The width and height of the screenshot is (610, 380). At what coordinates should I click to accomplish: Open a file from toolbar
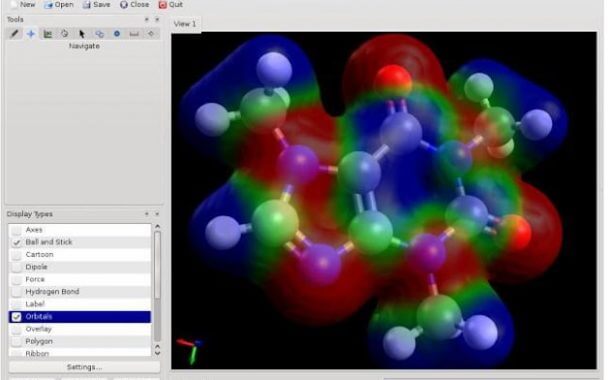(x=59, y=5)
